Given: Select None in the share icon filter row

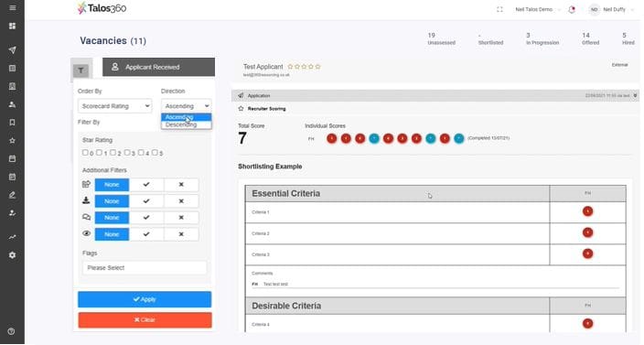Looking at the screenshot, I should 112,185.
